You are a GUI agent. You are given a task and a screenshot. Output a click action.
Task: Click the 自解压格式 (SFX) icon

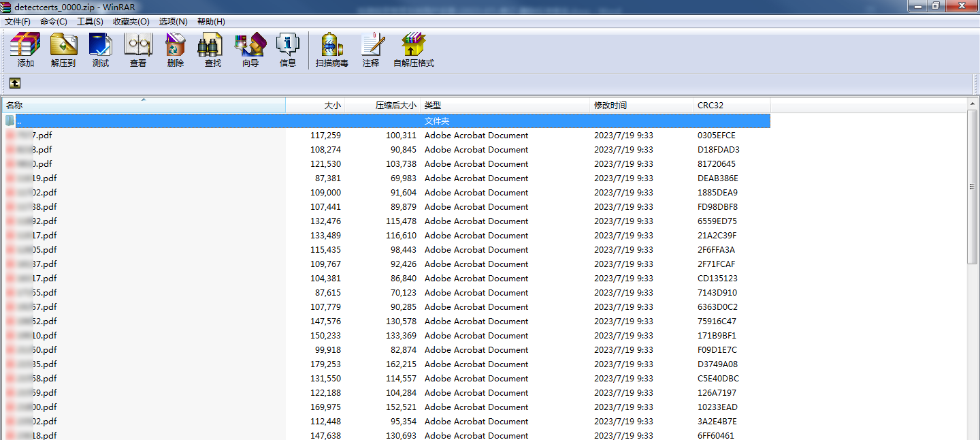click(x=414, y=50)
